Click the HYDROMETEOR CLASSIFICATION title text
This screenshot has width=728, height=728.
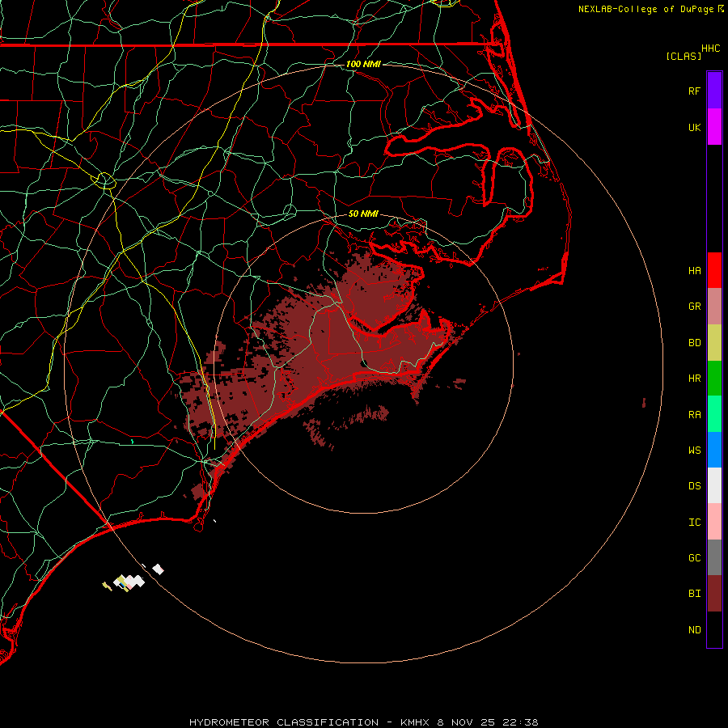(x=284, y=722)
